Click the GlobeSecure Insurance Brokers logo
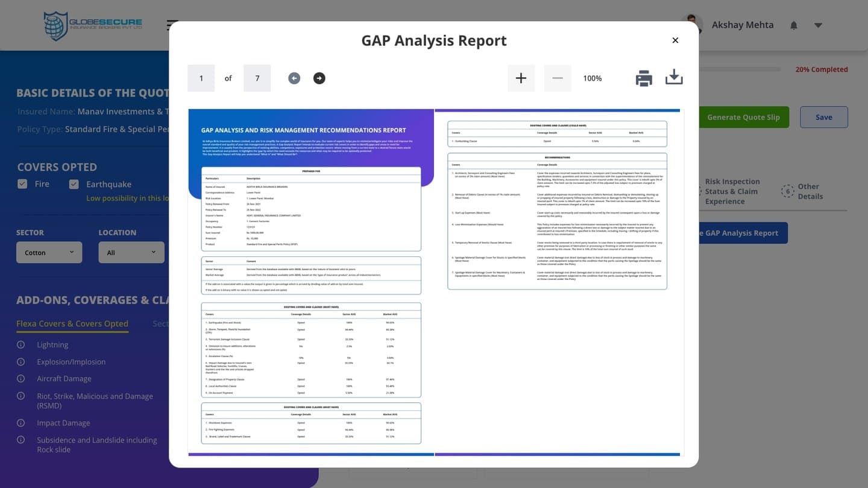The width and height of the screenshot is (868, 488). [93, 26]
